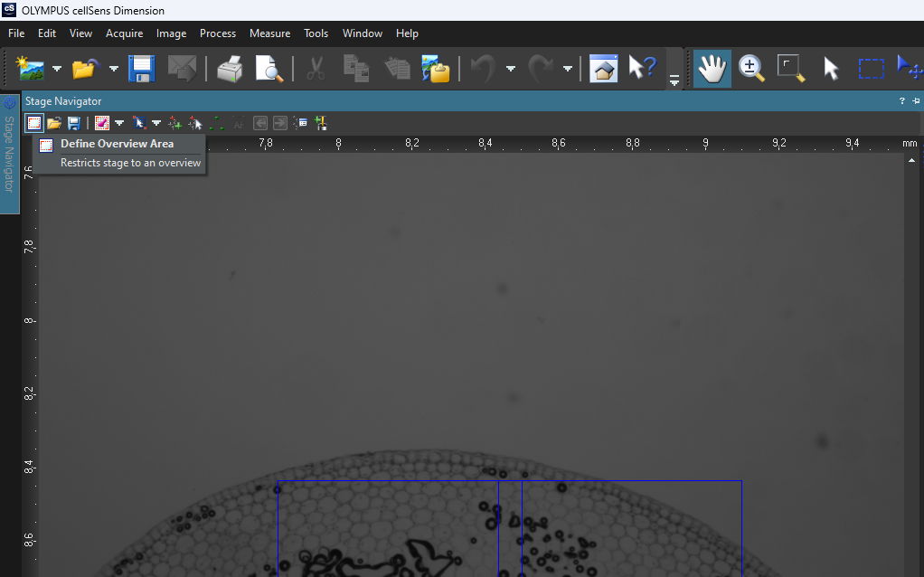Toggle the Stage Navigator pin auto-hide
Image resolution: width=924 pixels, height=577 pixels.
[x=916, y=101]
